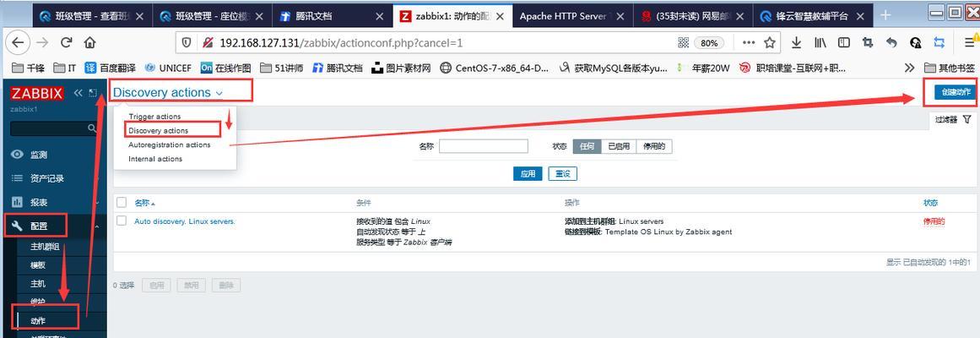
Task: Select the 任何 status filter
Action: 587,146
